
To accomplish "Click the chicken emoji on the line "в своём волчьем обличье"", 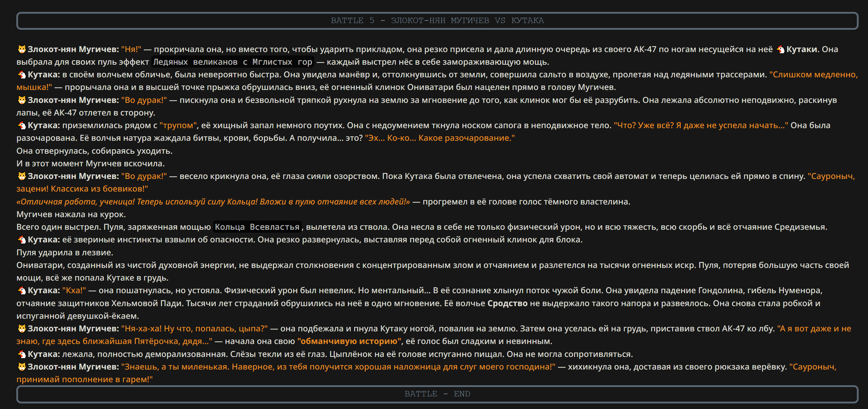I will pyautogui.click(x=21, y=74).
